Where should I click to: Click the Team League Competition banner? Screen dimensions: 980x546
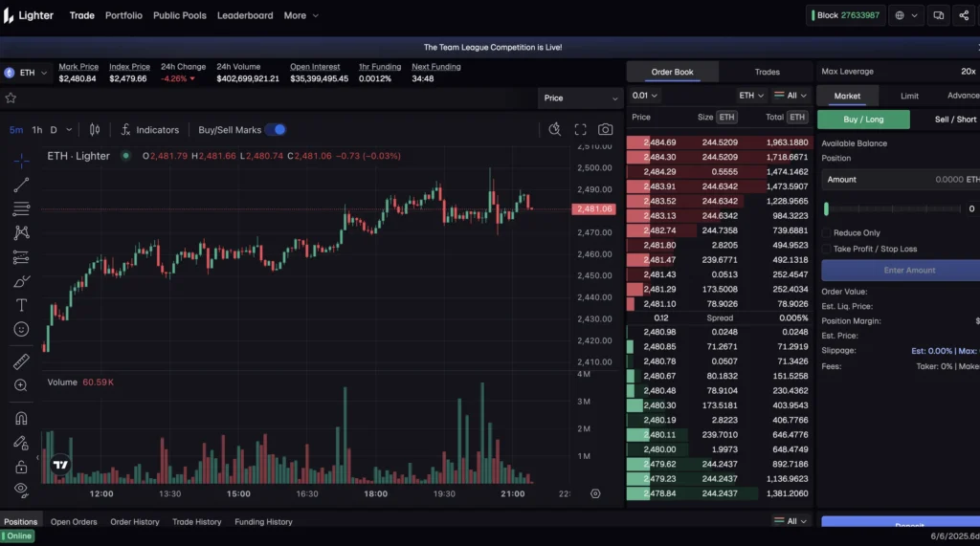(493, 48)
